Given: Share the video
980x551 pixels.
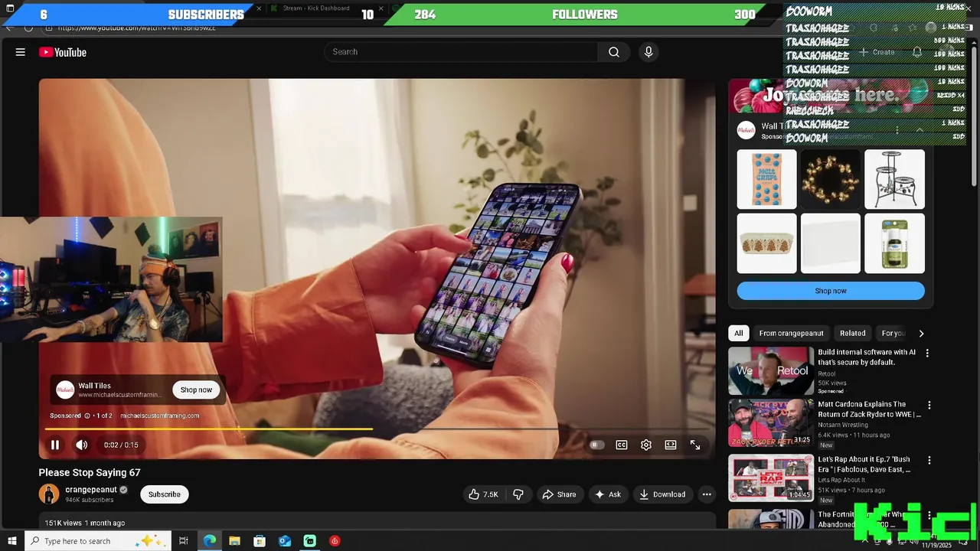Looking at the screenshot, I should click(x=559, y=494).
